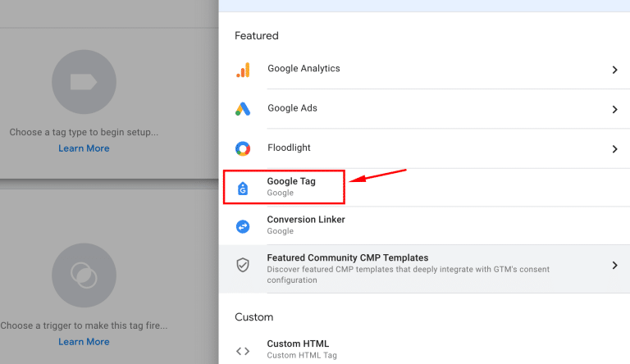This screenshot has height=364, width=630.
Task: Choose the Google Tag option
Action: click(x=425, y=187)
